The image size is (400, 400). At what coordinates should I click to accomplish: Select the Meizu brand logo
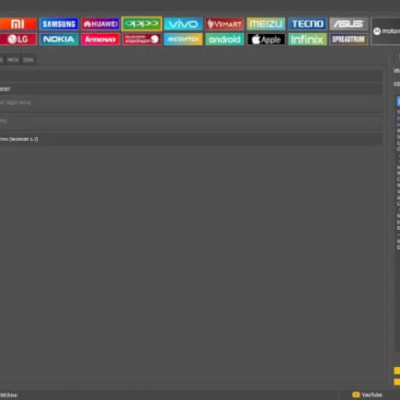tap(266, 24)
